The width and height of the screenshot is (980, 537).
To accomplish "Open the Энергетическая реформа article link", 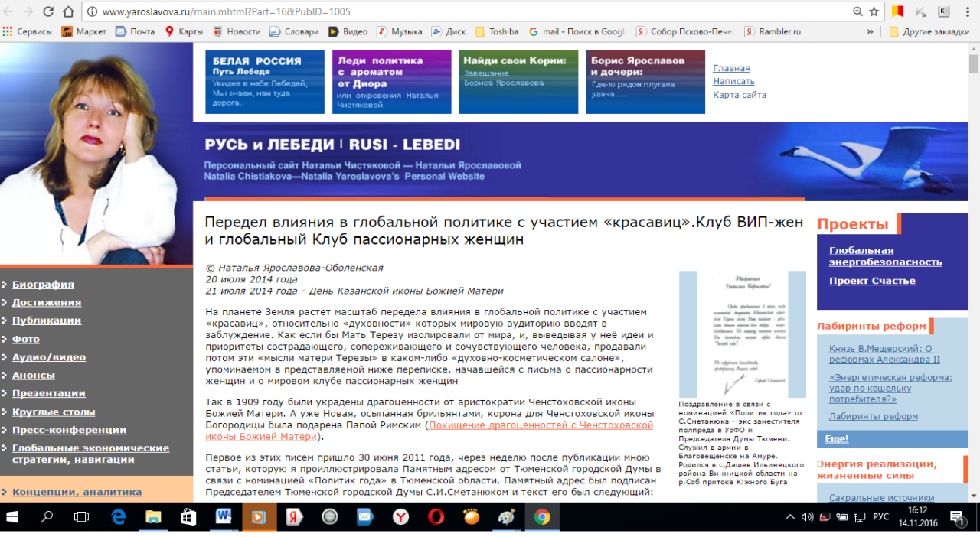I will (x=890, y=388).
